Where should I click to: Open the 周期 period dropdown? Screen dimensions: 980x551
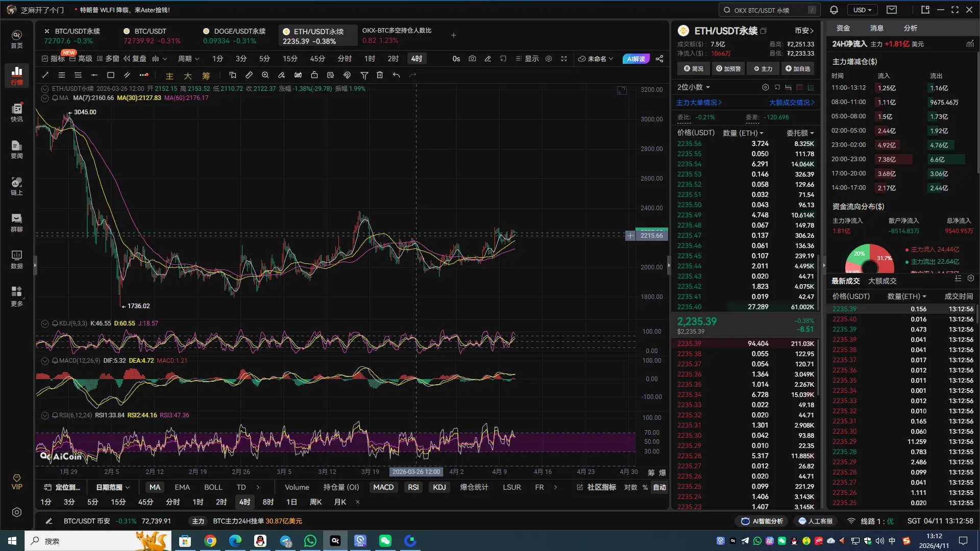[x=188, y=59]
